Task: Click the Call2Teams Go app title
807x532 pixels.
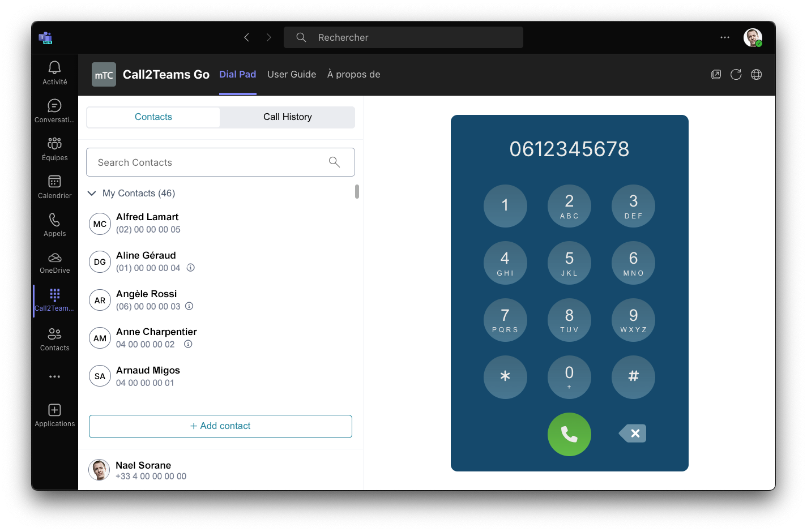Action: coord(166,75)
